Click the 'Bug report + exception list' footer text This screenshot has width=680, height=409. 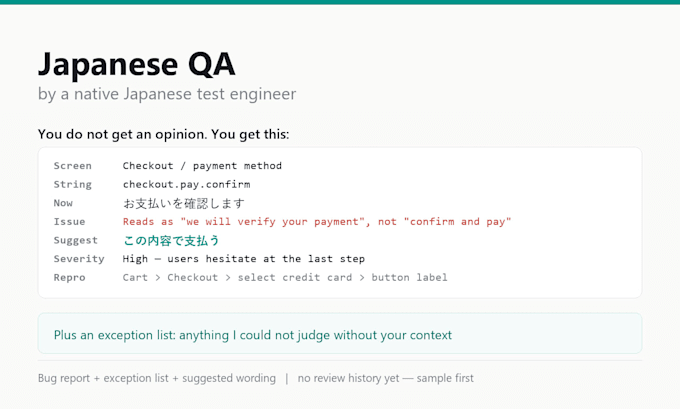pyautogui.click(x=157, y=378)
